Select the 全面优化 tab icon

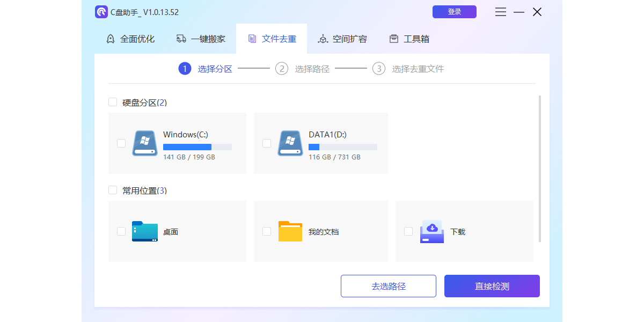tap(111, 38)
